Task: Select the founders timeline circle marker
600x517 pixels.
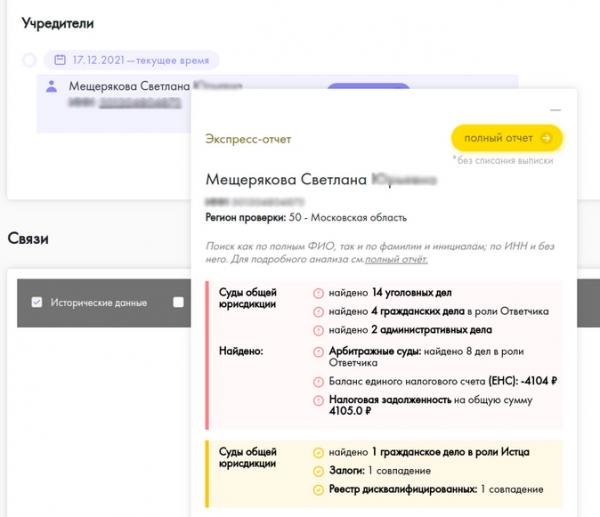Action: (29, 60)
